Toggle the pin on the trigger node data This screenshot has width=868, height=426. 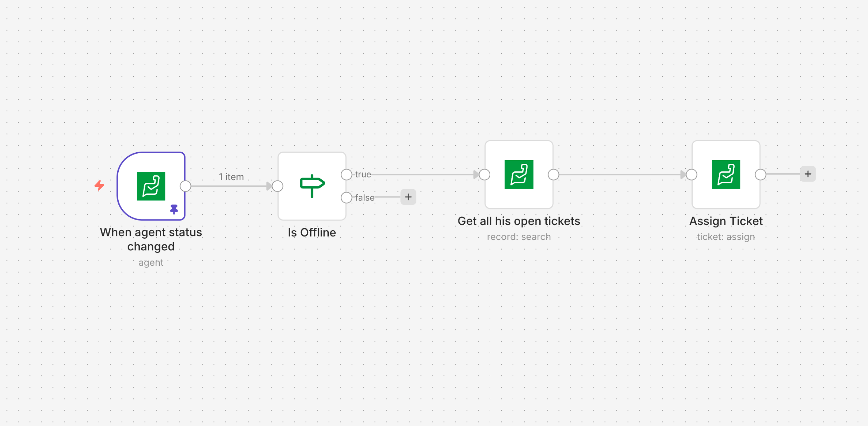pos(174,209)
